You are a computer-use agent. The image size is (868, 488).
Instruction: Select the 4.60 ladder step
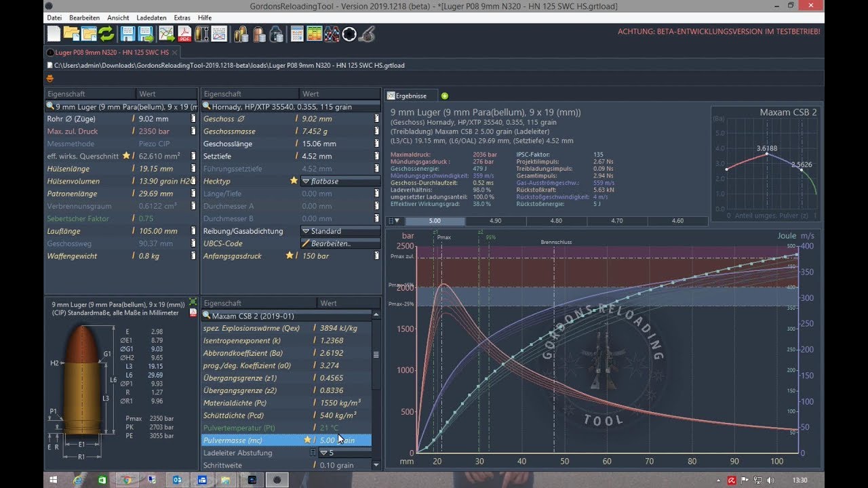677,221
